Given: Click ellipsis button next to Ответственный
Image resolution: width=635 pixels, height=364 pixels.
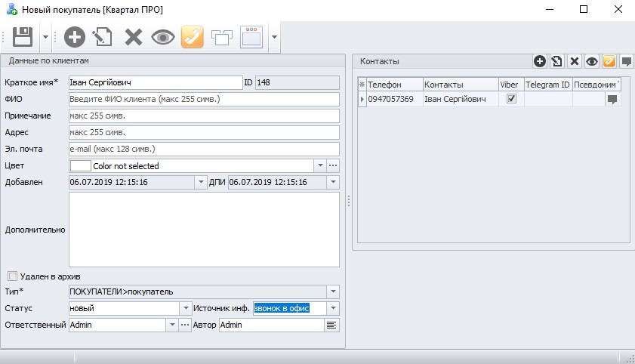Looking at the screenshot, I should pyautogui.click(x=184, y=325).
